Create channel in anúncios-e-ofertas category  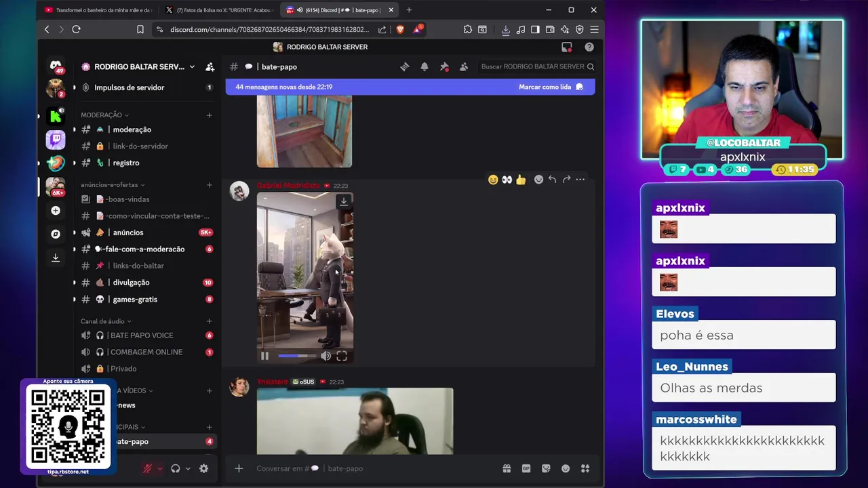[209, 185]
